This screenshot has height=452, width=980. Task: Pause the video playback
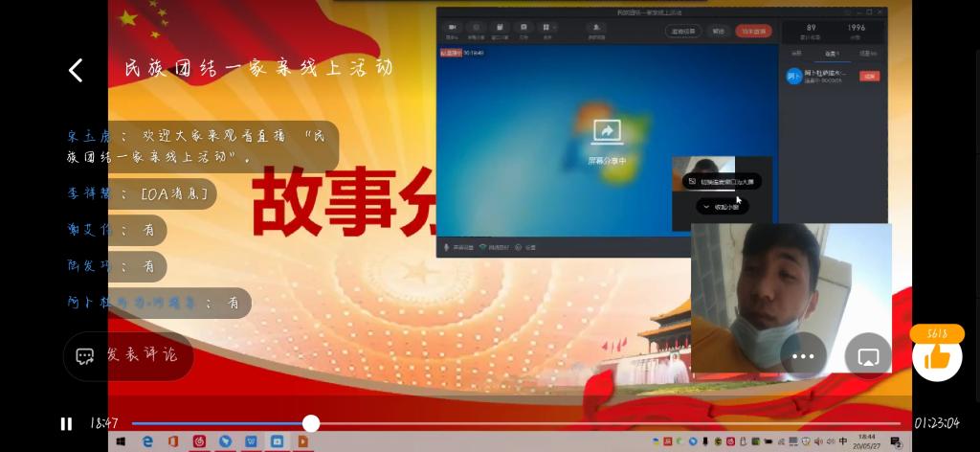pos(66,423)
